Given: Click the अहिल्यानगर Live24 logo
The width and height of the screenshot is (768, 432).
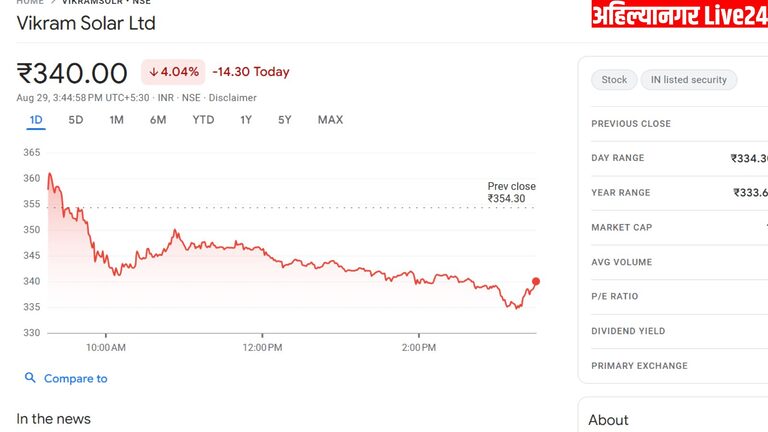Looking at the screenshot, I should tap(679, 14).
